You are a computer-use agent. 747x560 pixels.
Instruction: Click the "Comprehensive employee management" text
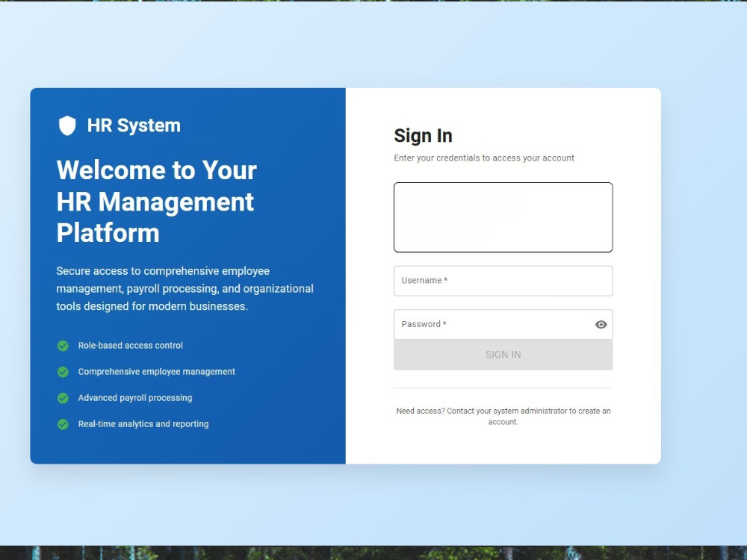[x=157, y=372]
